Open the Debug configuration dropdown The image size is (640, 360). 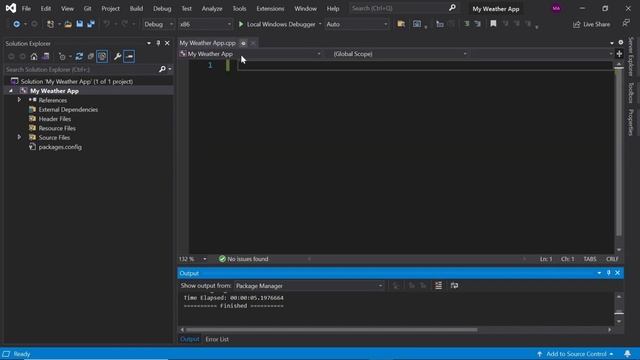point(158,24)
